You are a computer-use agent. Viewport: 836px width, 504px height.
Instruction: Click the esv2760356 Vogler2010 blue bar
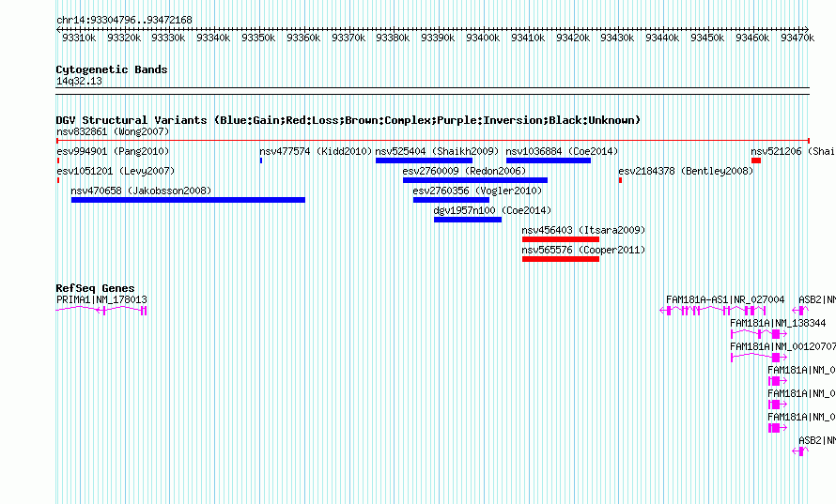coord(451,200)
